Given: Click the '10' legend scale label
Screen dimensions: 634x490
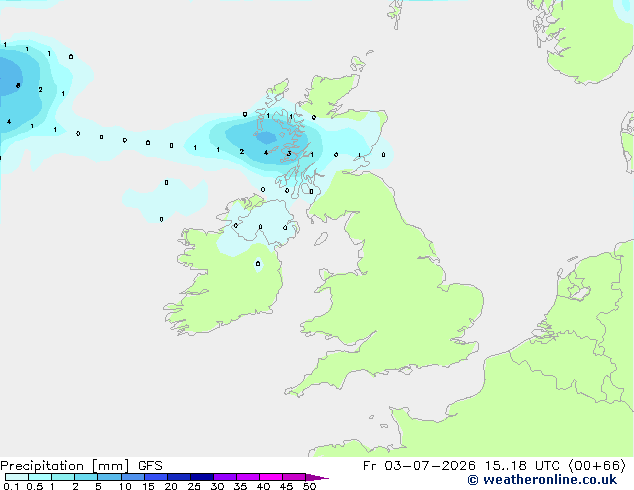Looking at the screenshot, I should click(125, 486).
